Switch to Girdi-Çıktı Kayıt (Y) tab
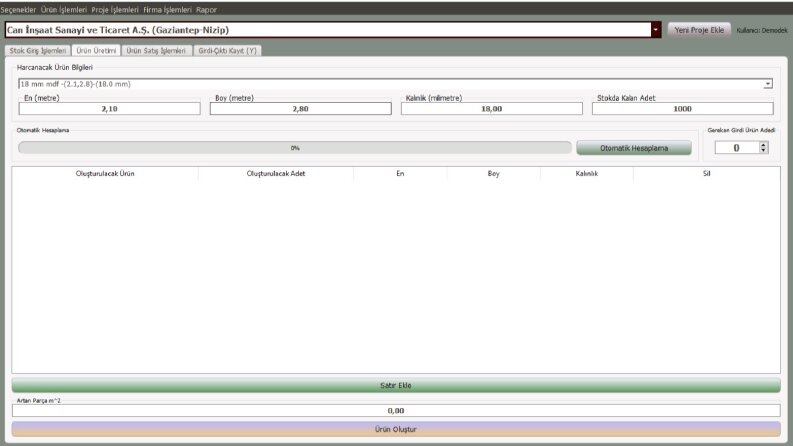The height and width of the screenshot is (446, 793). tap(227, 51)
